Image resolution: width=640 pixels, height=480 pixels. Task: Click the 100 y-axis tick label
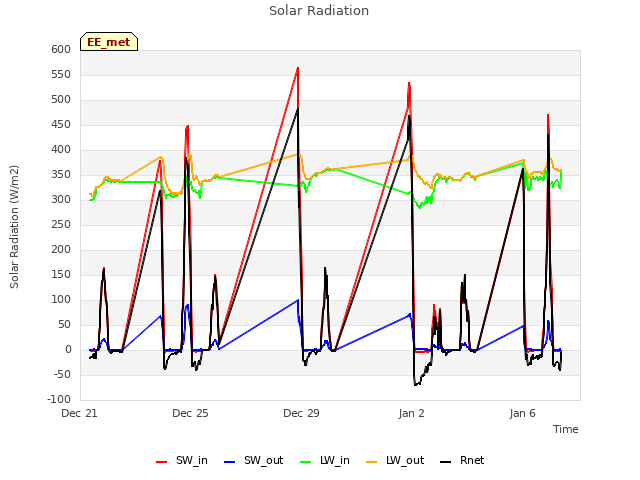point(61,300)
